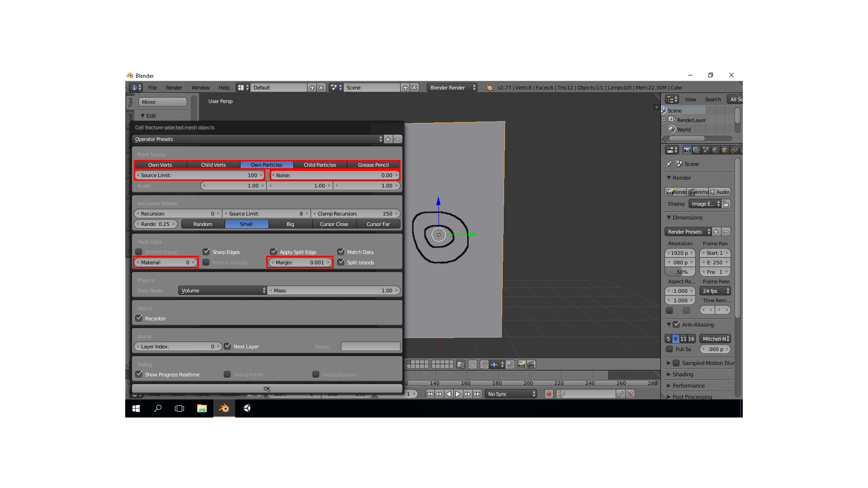The height and width of the screenshot is (488, 868).
Task: Adjust the Margin value slider field
Action: coord(300,262)
